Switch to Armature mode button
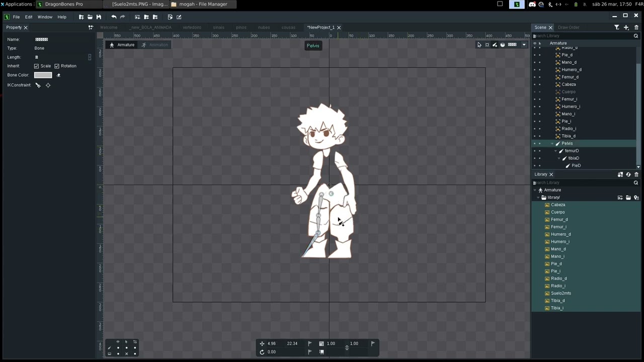This screenshot has height=362, width=644. (122, 45)
